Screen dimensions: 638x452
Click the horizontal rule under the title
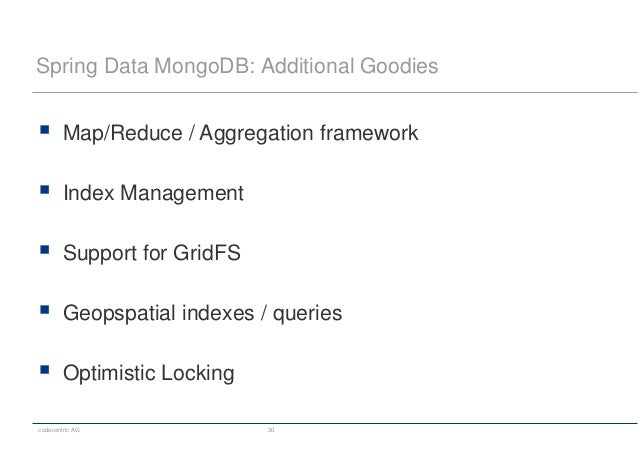pos(335,92)
